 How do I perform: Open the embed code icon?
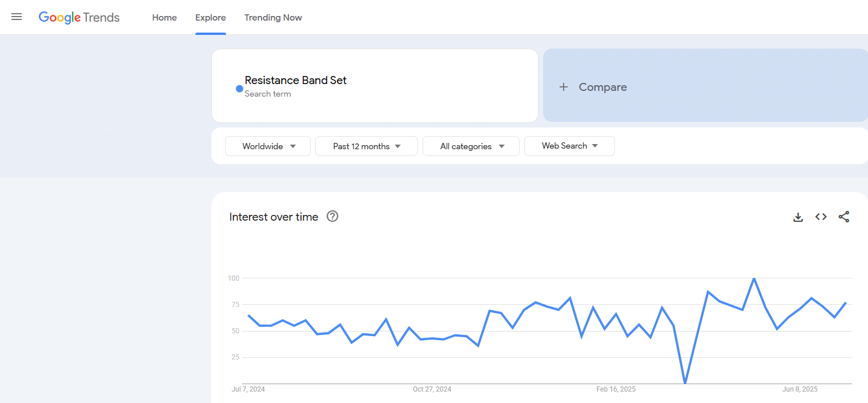(821, 217)
